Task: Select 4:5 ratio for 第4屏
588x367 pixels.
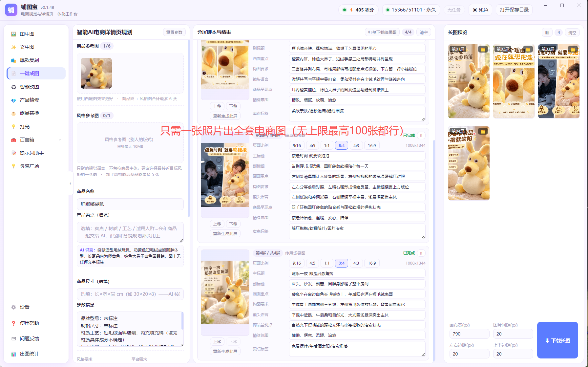Action: (x=312, y=263)
